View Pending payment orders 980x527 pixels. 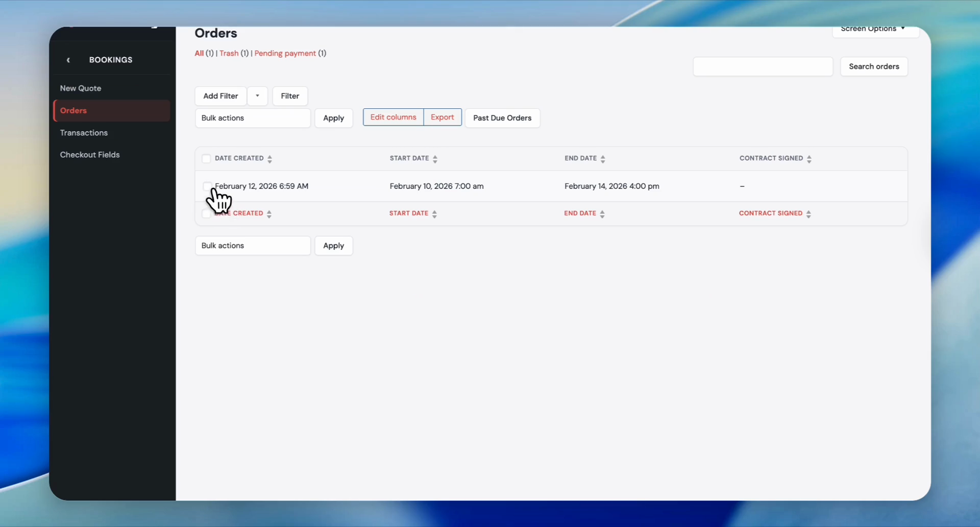tap(285, 53)
